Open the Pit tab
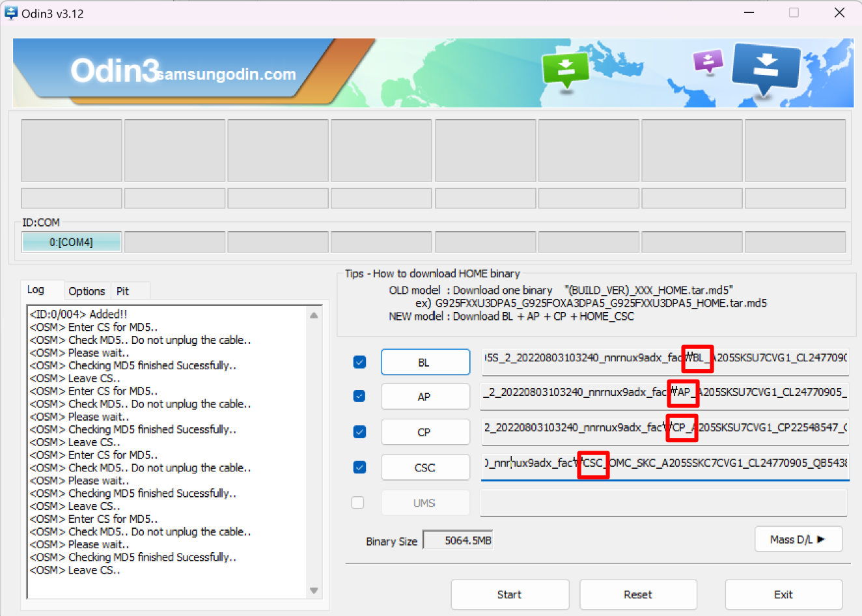The width and height of the screenshot is (862, 616). 123,291
